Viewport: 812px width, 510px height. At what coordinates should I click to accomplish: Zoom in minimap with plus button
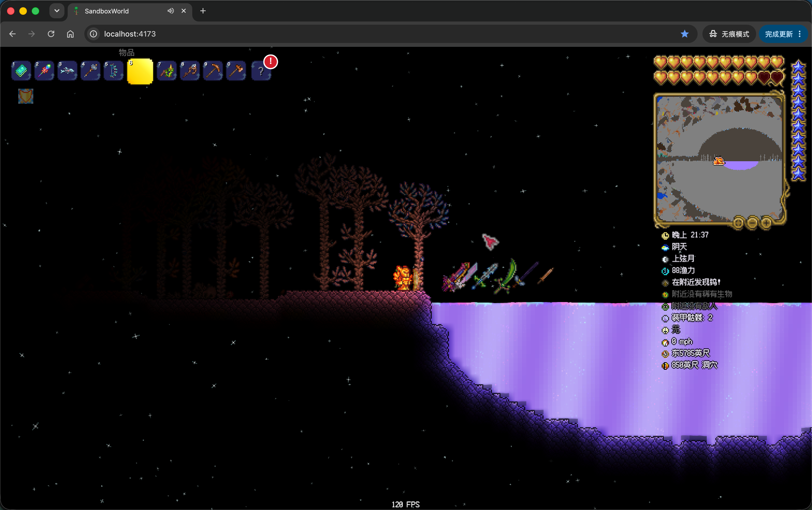(x=766, y=223)
